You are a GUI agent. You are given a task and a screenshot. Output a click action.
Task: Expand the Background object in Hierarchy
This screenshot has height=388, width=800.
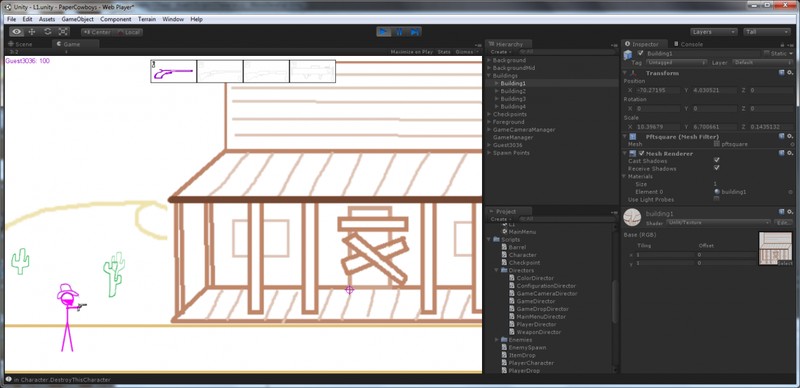tap(489, 60)
